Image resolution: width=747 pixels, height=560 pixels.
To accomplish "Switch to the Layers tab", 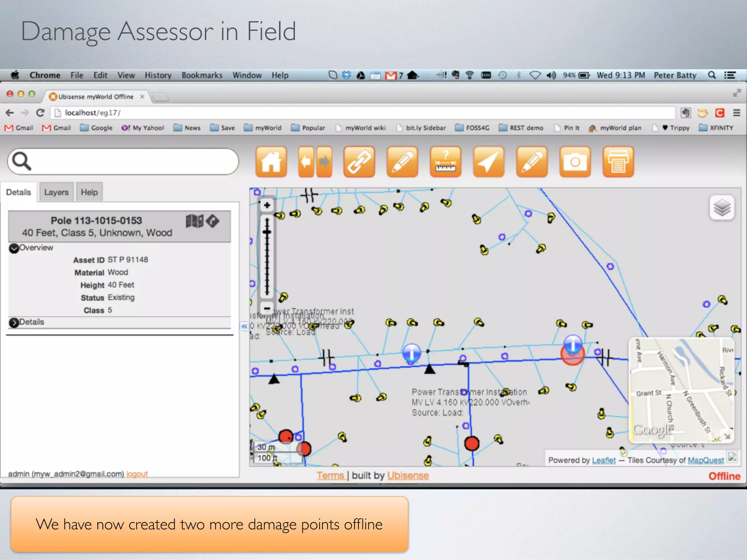I will [56, 192].
